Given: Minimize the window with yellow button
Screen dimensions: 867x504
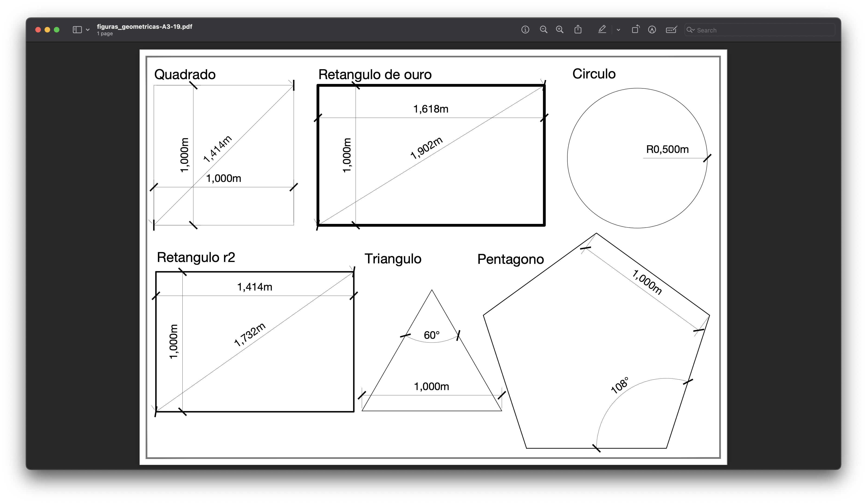Looking at the screenshot, I should pyautogui.click(x=48, y=30).
